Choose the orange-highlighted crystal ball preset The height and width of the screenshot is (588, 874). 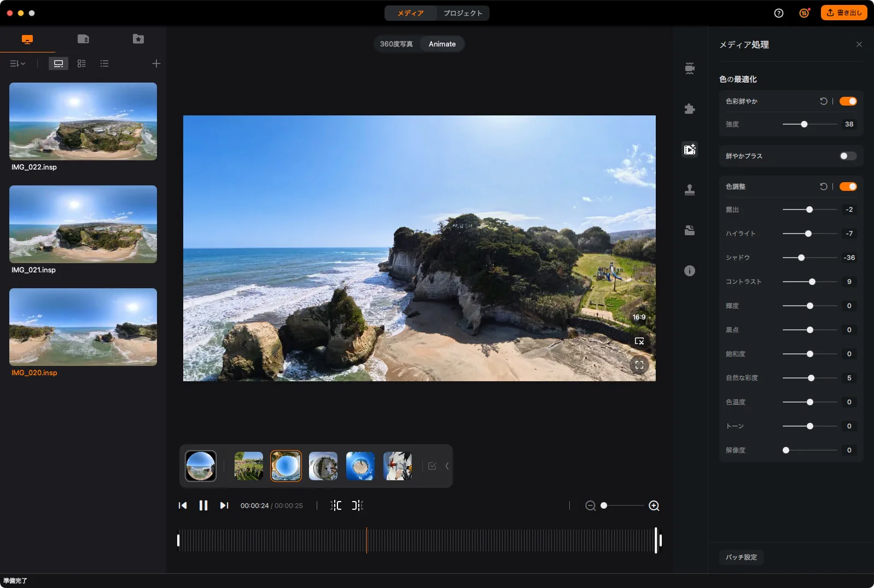286,466
